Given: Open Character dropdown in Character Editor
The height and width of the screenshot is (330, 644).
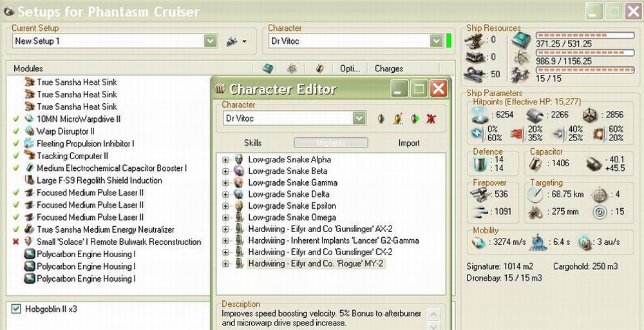Looking at the screenshot, I should coord(359,119).
